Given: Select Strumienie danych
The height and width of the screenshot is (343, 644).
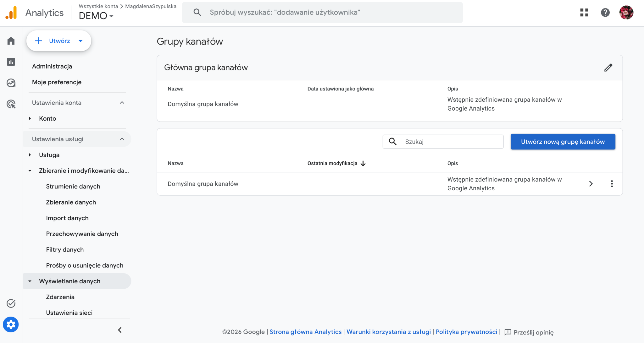Looking at the screenshot, I should click(73, 187).
